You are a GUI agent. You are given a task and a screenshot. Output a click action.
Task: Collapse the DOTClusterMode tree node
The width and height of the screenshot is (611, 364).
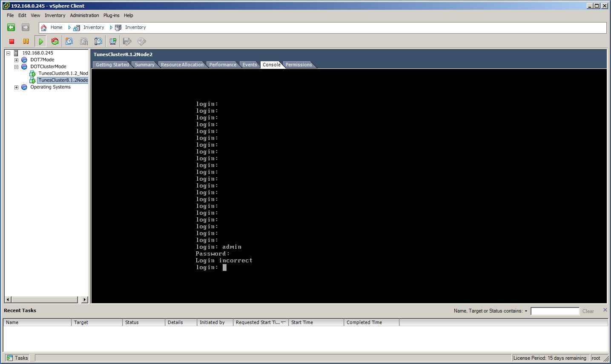click(16, 67)
